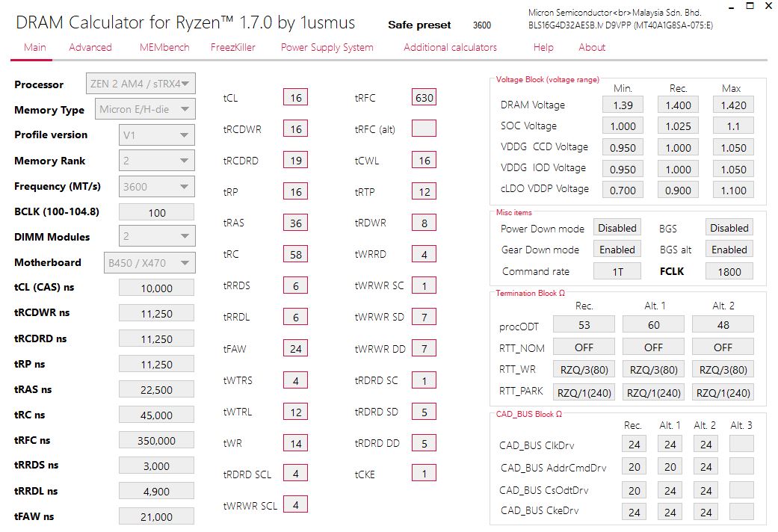Click the empty tRFC (alt) box
The height and width of the screenshot is (532, 778).
[x=424, y=129]
